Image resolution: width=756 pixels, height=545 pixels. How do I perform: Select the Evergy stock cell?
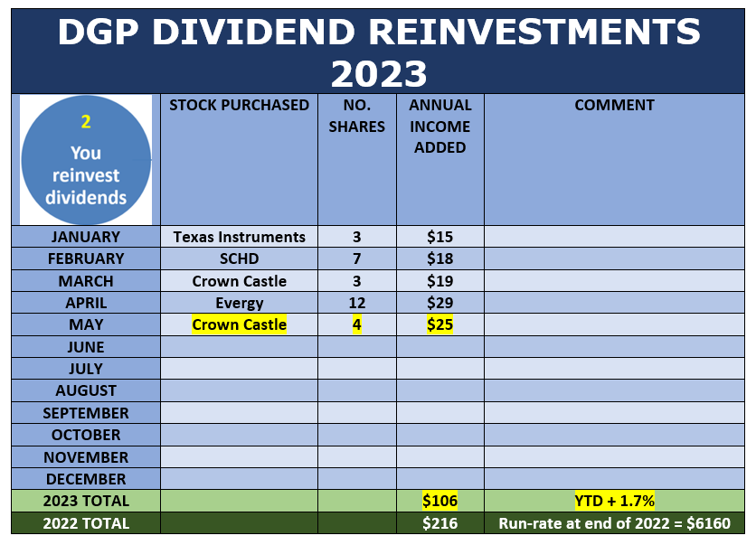pyautogui.click(x=239, y=303)
